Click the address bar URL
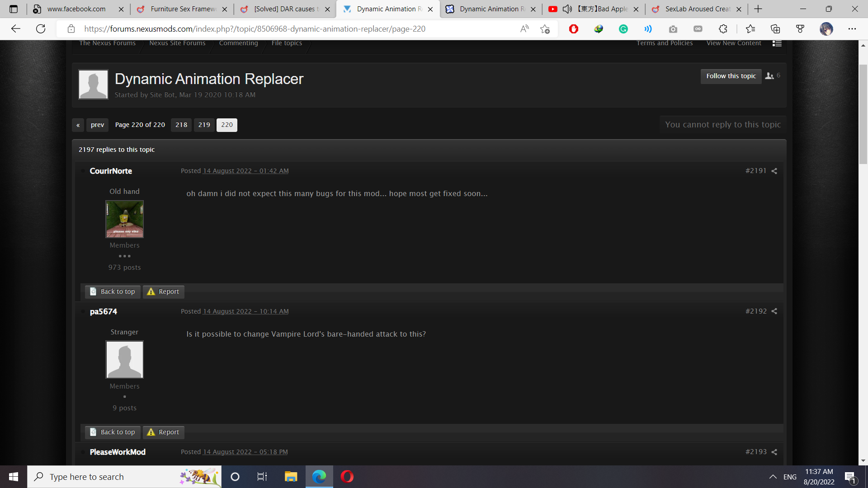868x488 pixels. [x=255, y=29]
